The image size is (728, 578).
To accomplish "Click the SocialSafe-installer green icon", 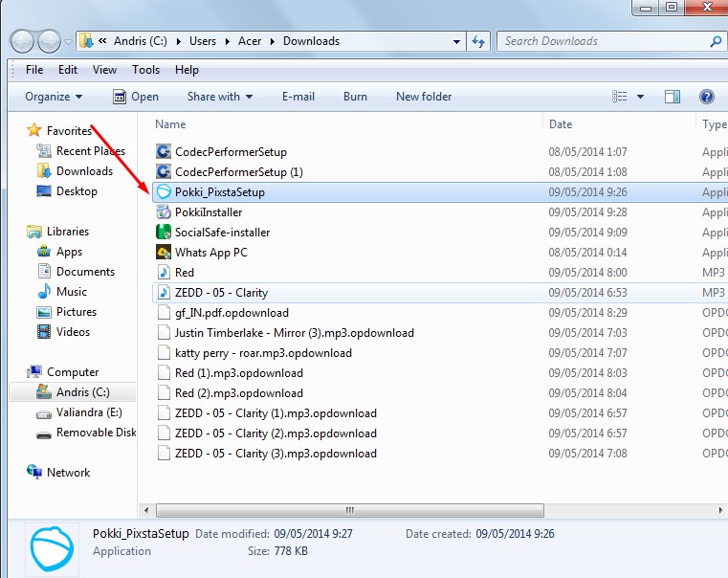I will (x=164, y=233).
